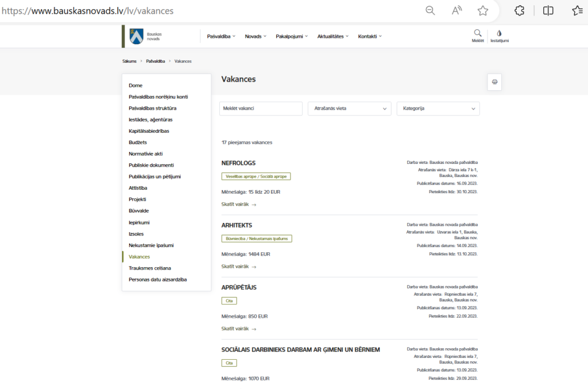Expand Atrašanās vieta dropdown
Viewport: 588px width, 389px height.
349,109
